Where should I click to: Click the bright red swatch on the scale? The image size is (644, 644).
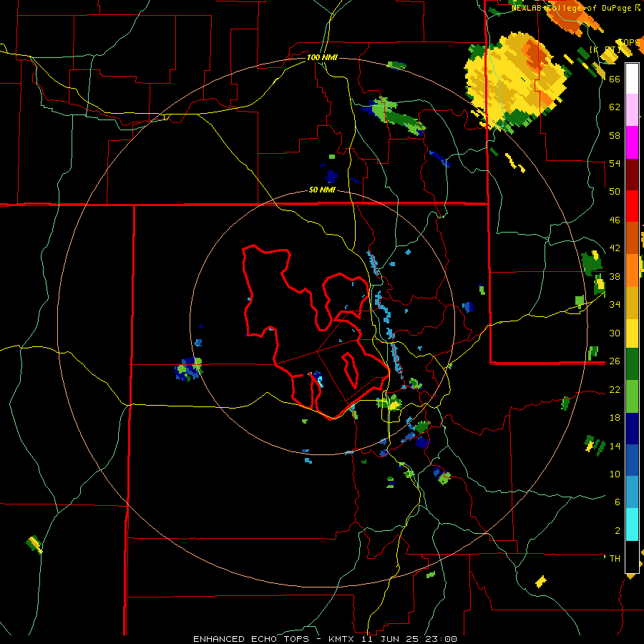[x=632, y=206]
